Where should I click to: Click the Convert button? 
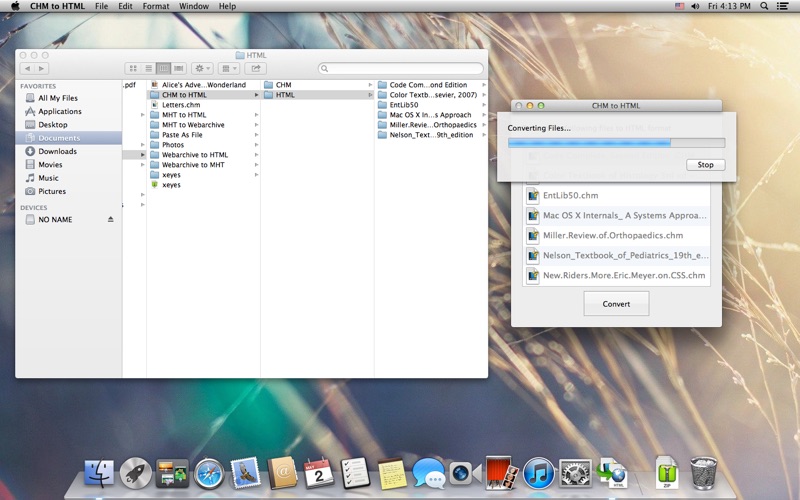[x=616, y=304]
